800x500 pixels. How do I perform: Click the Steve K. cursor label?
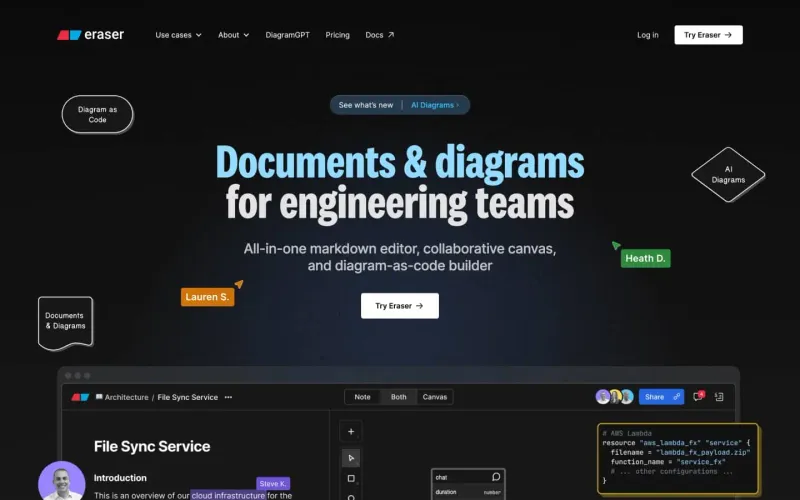(273, 484)
